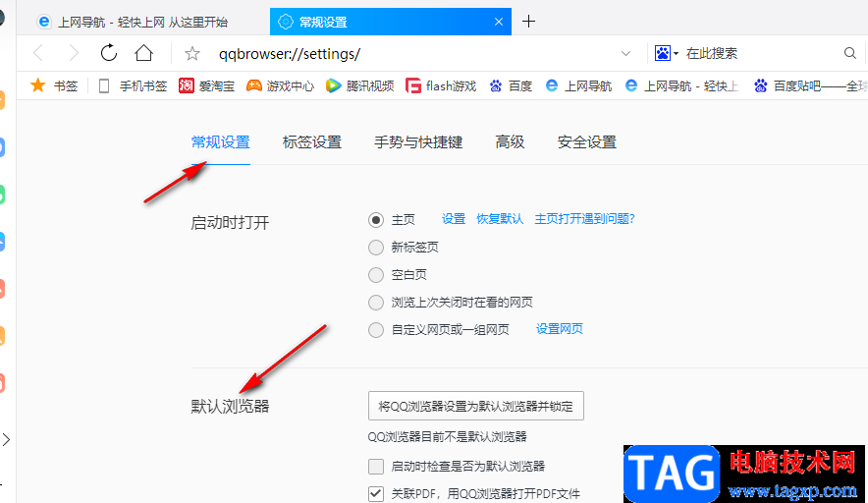This screenshot has height=503, width=868.
Task: Expand the address bar history dropdown
Action: pyautogui.click(x=625, y=54)
